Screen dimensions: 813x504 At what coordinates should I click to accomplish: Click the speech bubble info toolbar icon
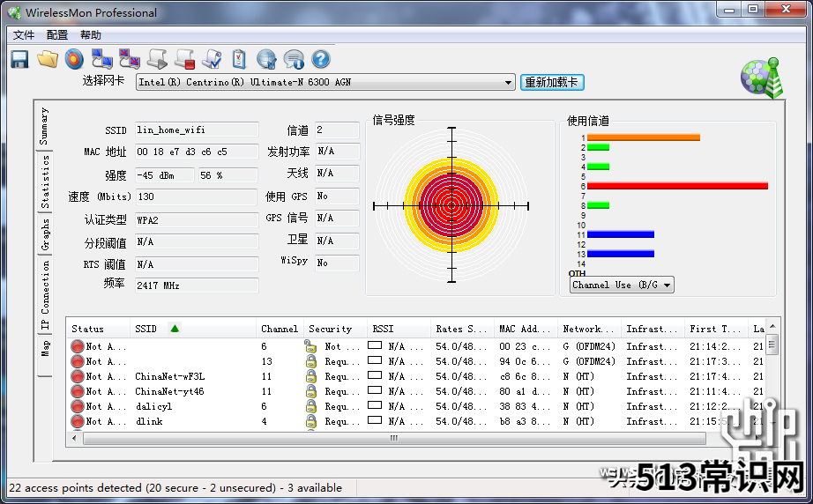(x=294, y=60)
